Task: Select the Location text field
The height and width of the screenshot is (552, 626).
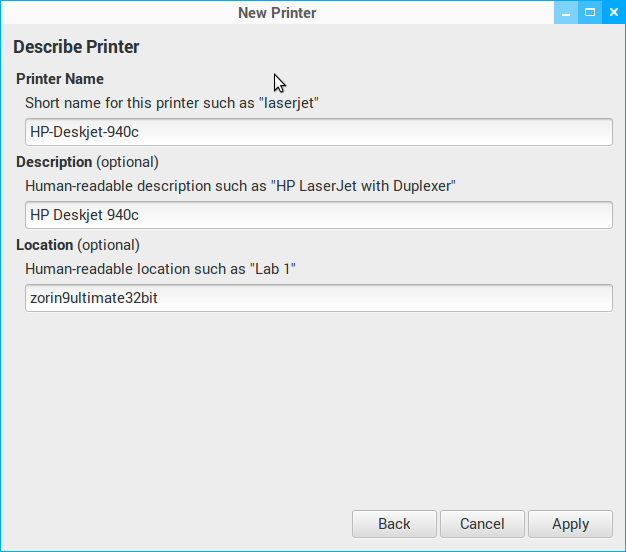Action: click(x=318, y=298)
